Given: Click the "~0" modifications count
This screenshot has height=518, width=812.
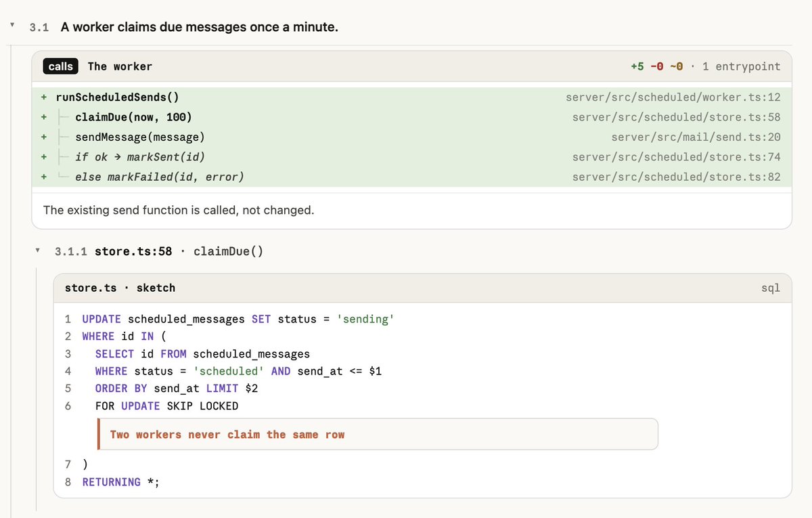Looking at the screenshot, I should tap(676, 66).
